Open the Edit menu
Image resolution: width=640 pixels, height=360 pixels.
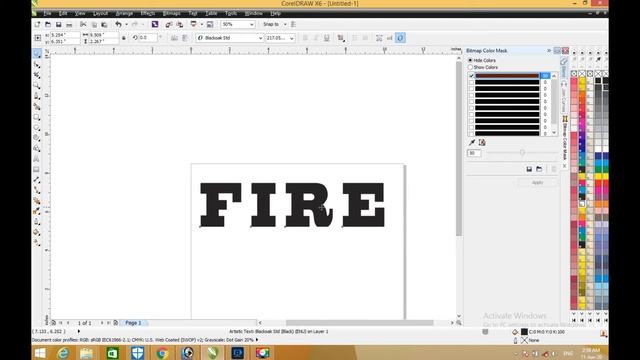63,13
